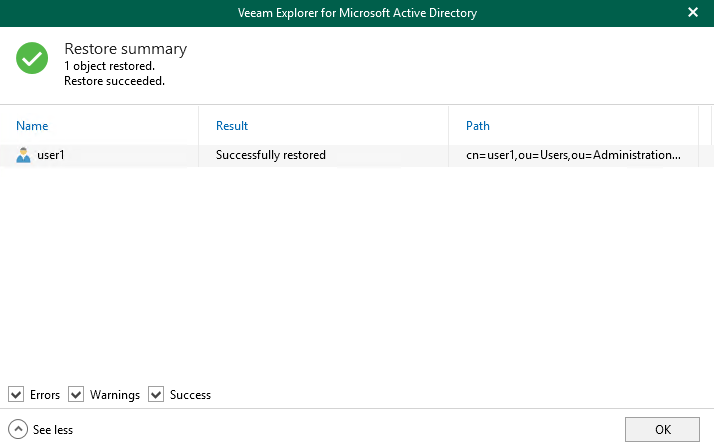The height and width of the screenshot is (448, 714).
Task: Sort by the Name column header
Action: [32, 126]
